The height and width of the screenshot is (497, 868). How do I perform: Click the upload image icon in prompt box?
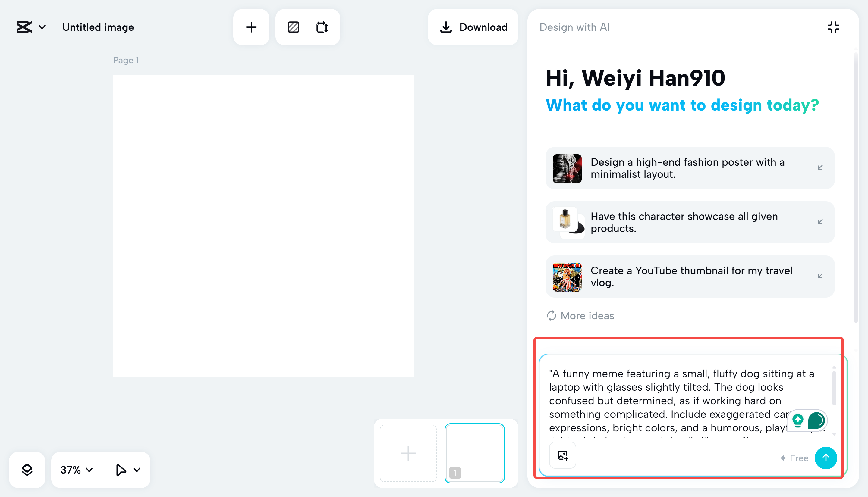click(x=562, y=455)
